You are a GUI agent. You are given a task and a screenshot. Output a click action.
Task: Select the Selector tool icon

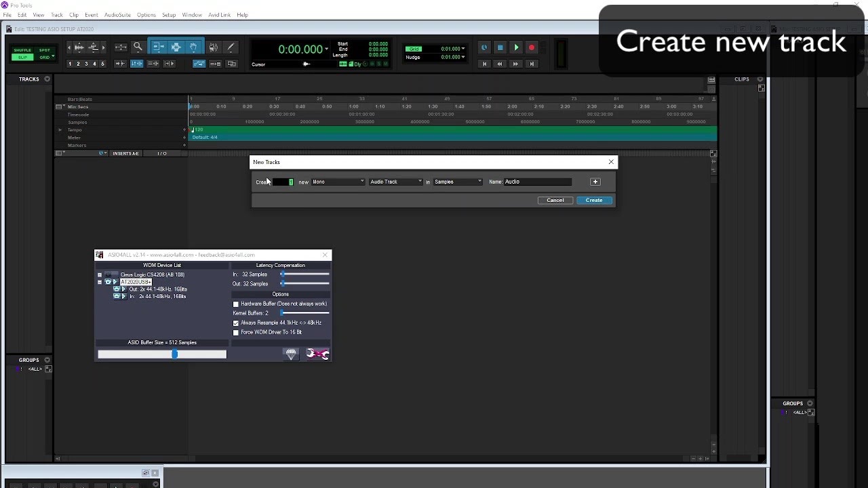[176, 47]
